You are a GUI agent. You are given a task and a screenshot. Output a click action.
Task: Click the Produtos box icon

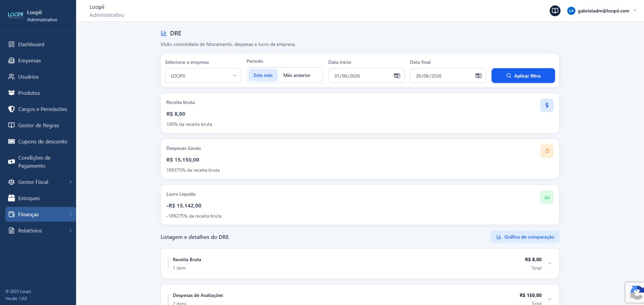pos(11,93)
